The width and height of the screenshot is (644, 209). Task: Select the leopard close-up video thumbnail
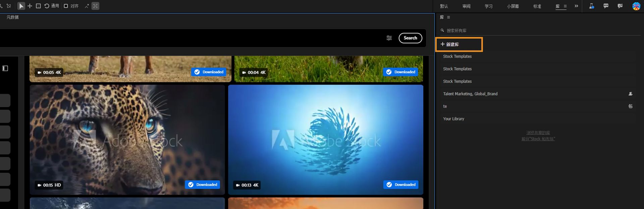point(127,139)
